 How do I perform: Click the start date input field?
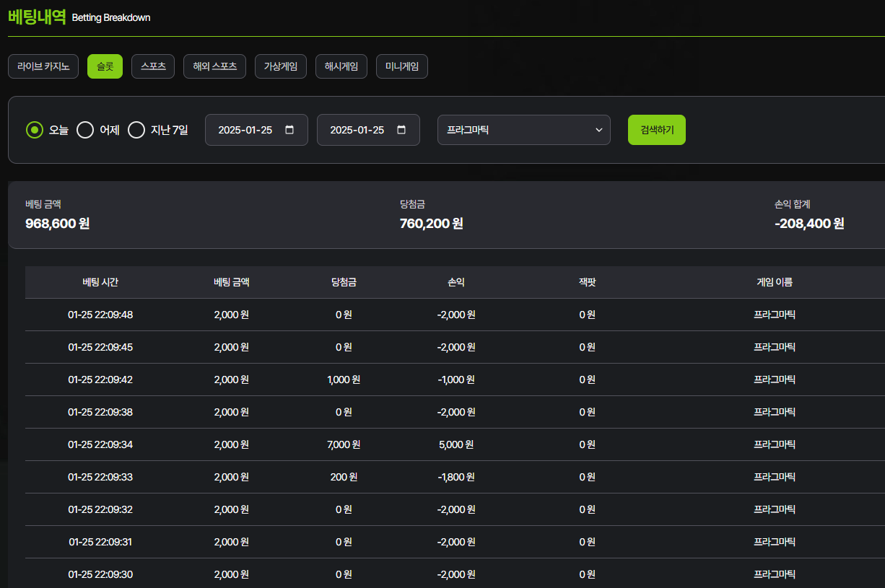click(x=256, y=130)
